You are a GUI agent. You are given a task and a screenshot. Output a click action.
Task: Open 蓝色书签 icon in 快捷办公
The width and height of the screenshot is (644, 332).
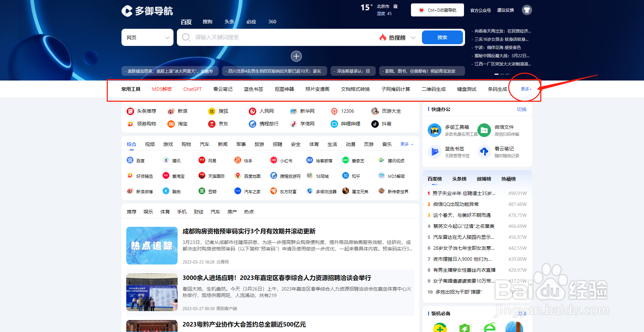[x=435, y=152]
